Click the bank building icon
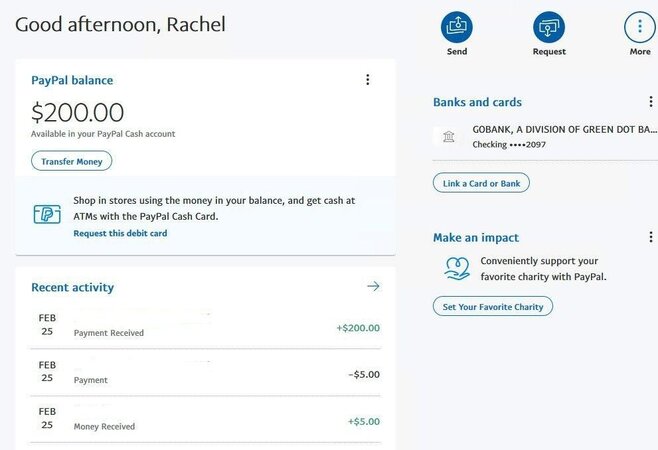Image resolution: width=658 pixels, height=450 pixels. tap(449, 136)
